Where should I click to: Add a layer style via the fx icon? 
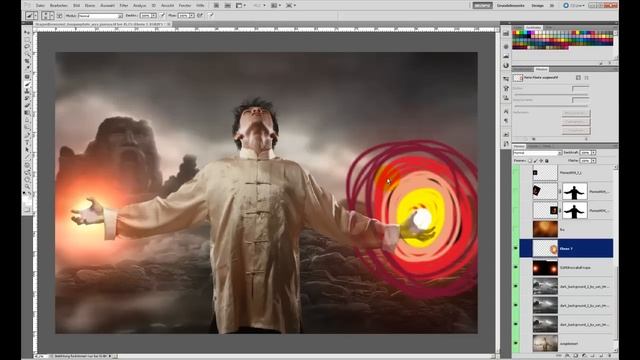(567, 356)
